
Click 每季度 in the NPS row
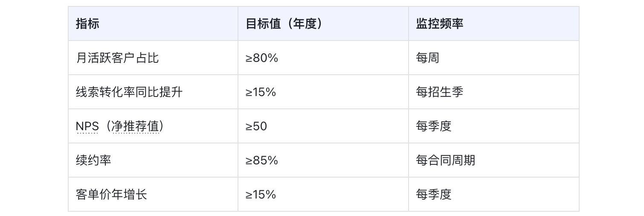(433, 126)
